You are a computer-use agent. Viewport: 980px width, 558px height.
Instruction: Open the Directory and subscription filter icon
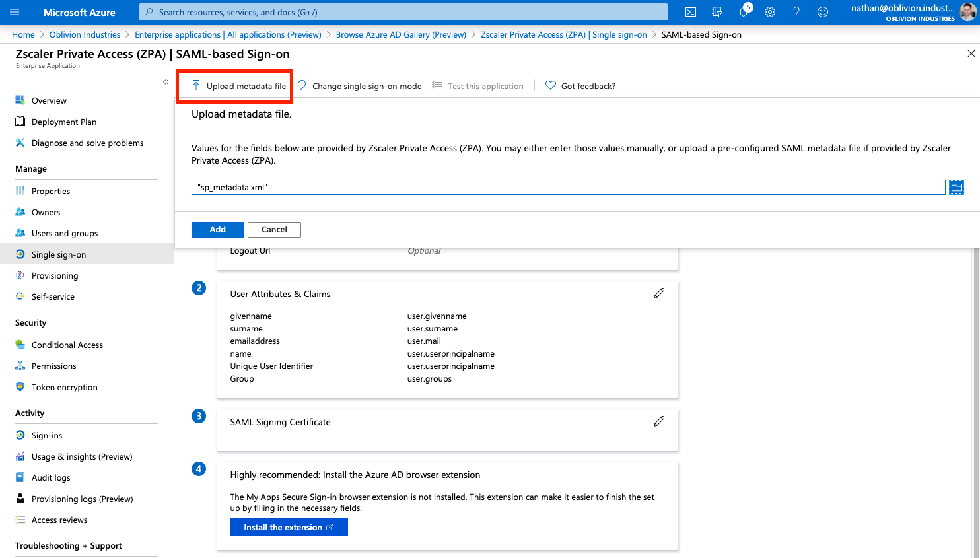pos(717,12)
